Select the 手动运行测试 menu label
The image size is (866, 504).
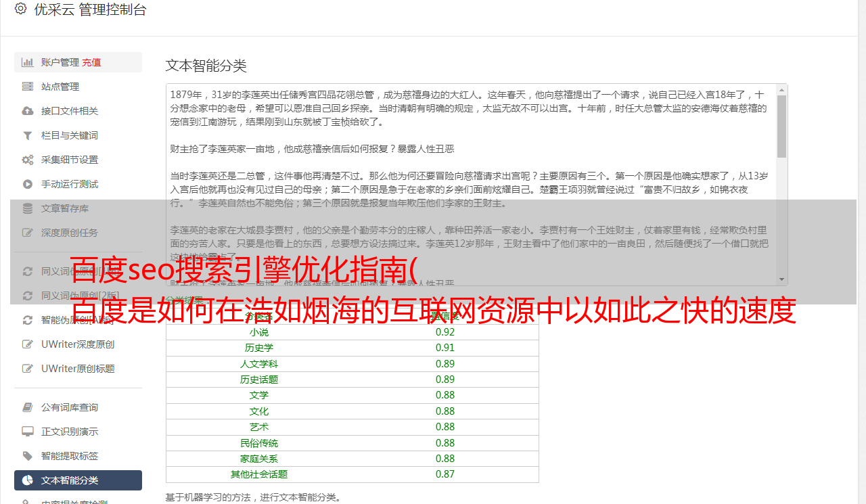(x=70, y=184)
